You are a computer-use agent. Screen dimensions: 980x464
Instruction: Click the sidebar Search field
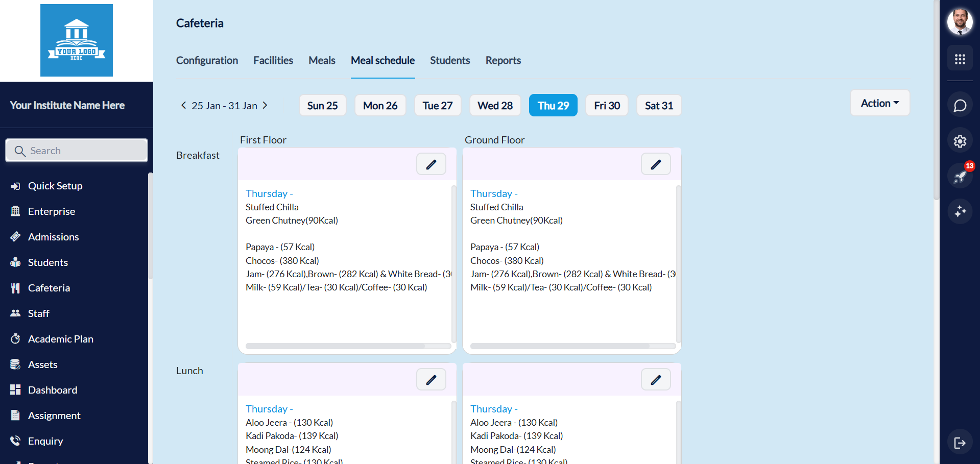coord(77,151)
